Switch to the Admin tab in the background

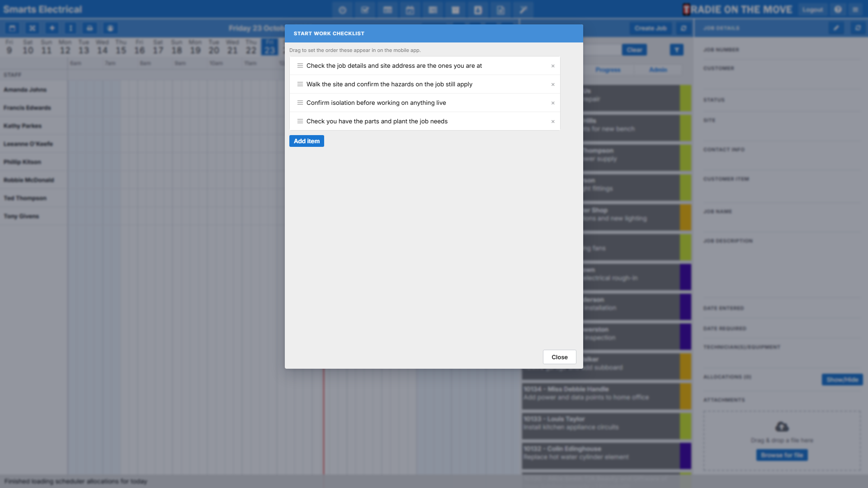click(658, 70)
